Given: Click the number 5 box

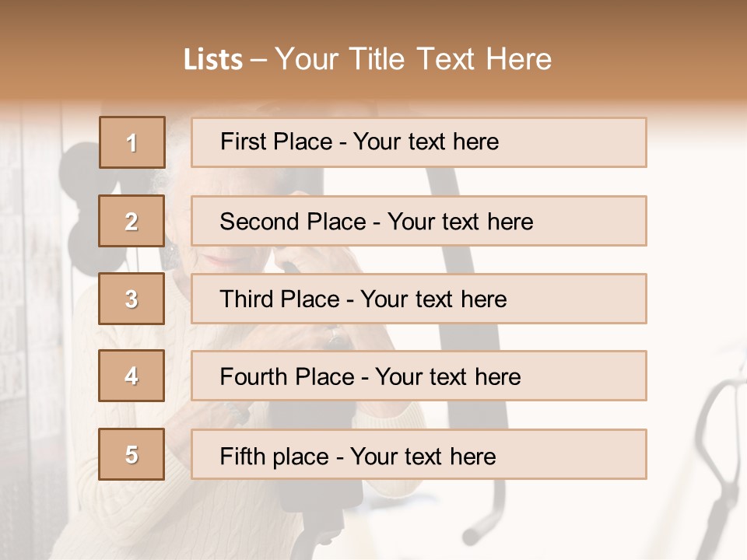Looking at the screenshot, I should 132,454.
